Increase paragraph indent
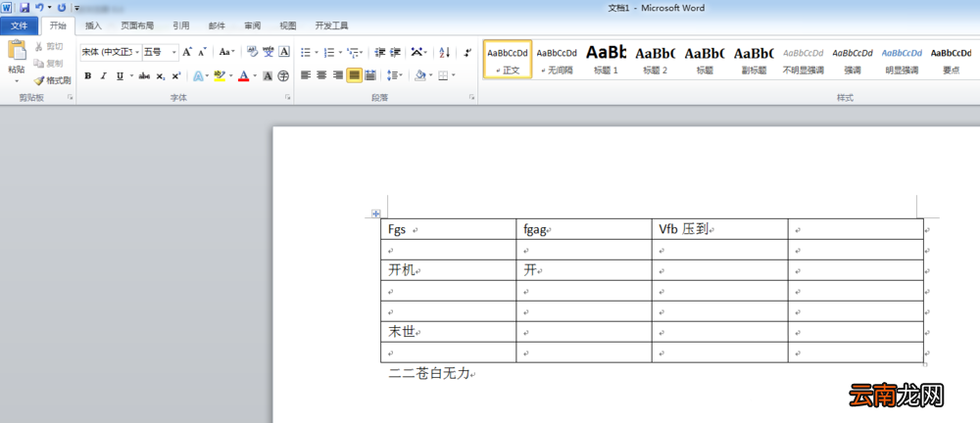 (x=395, y=53)
